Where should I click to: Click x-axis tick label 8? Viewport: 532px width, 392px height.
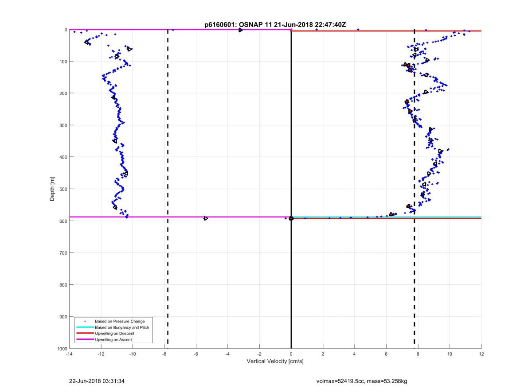418,354
